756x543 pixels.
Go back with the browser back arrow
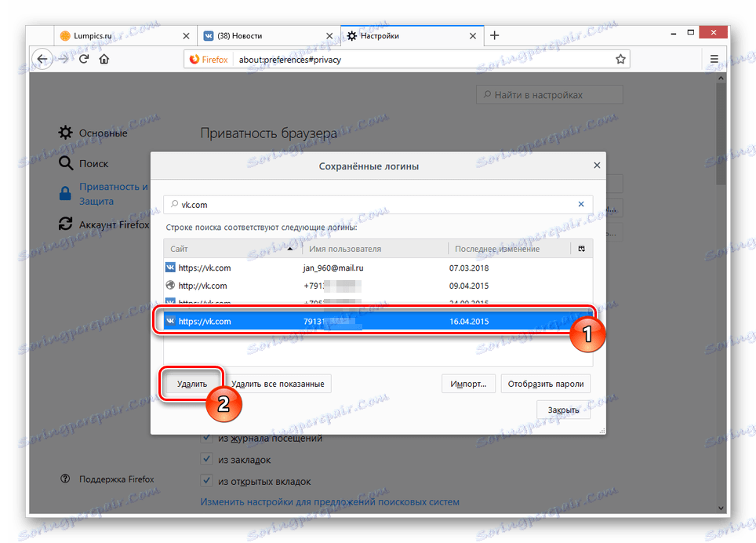42,60
